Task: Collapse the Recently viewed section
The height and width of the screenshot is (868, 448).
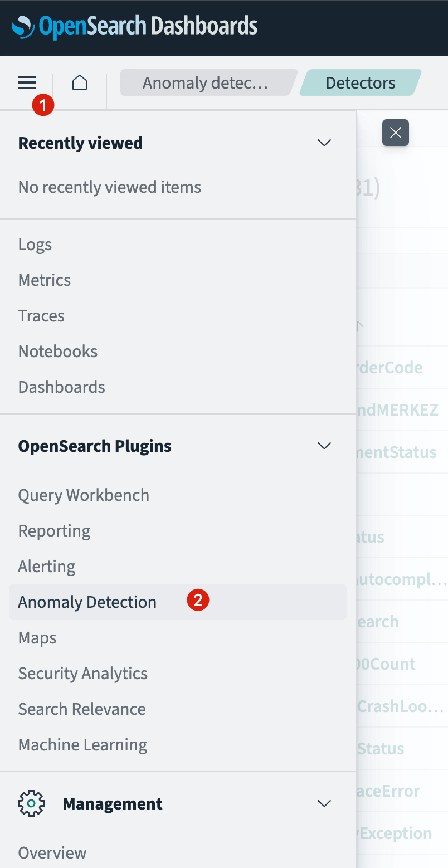Action: [324, 143]
